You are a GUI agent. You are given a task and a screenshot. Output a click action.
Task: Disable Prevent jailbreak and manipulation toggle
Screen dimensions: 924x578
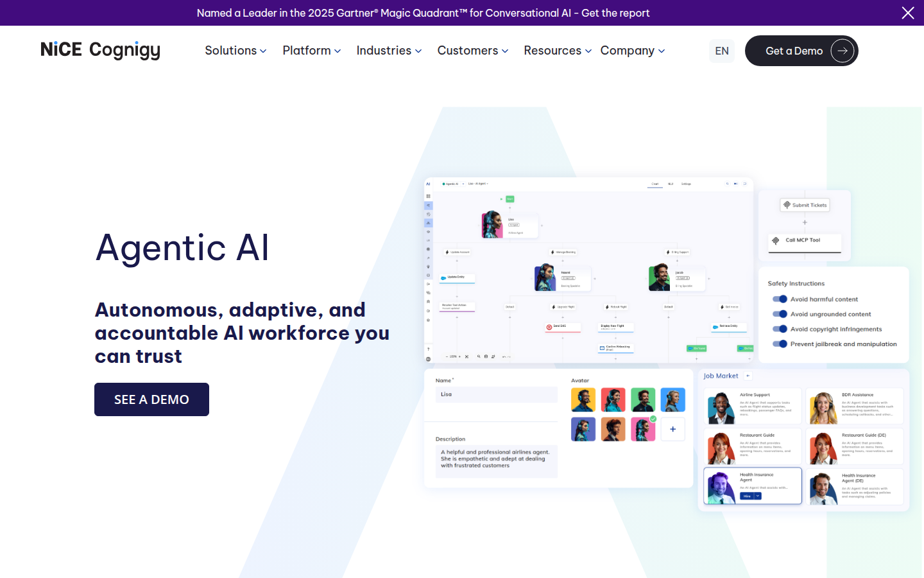click(x=780, y=344)
